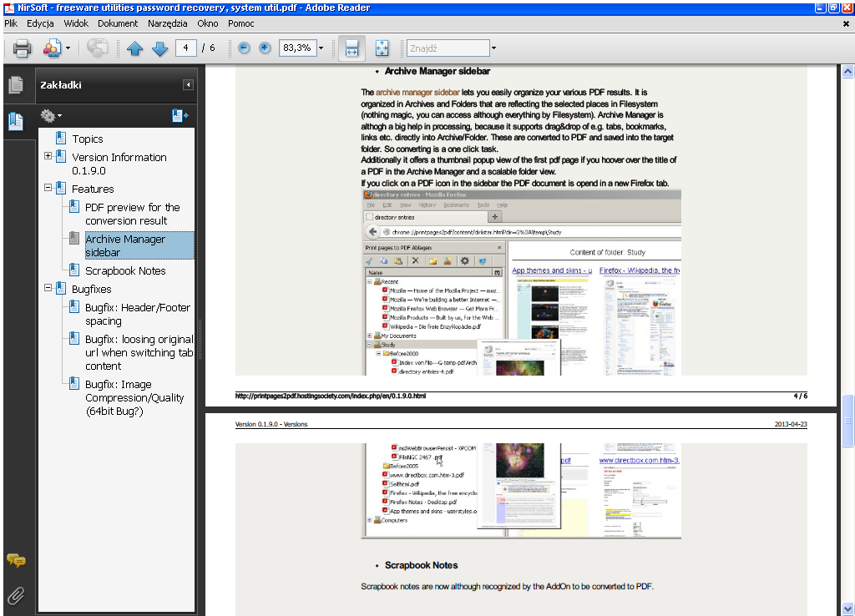Click the Archive Manager sidebar bookmark icon
Screen dimensions: 855x616
(74, 238)
